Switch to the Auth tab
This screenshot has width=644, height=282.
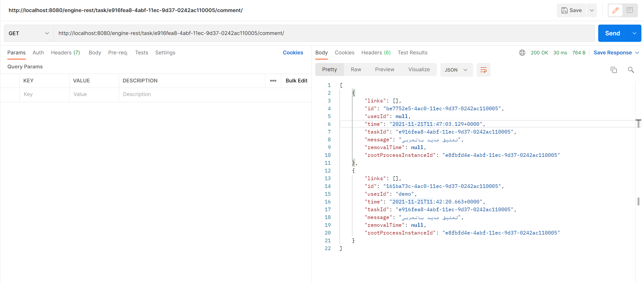point(38,53)
